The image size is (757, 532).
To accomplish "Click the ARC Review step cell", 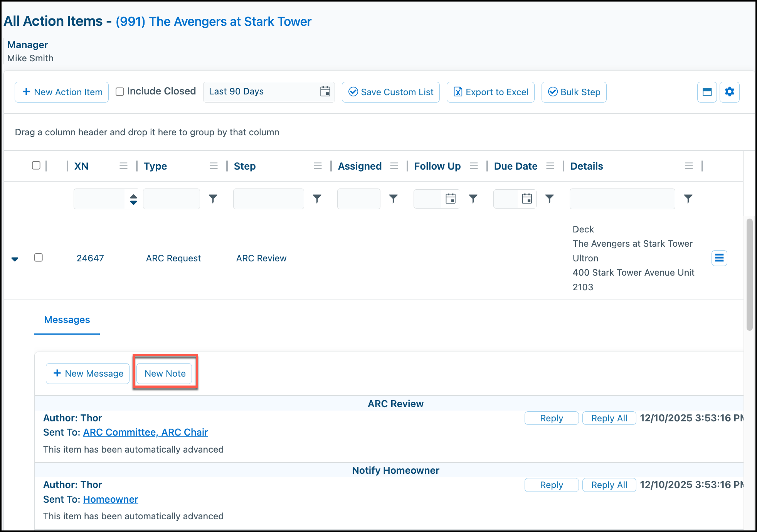I will point(261,258).
